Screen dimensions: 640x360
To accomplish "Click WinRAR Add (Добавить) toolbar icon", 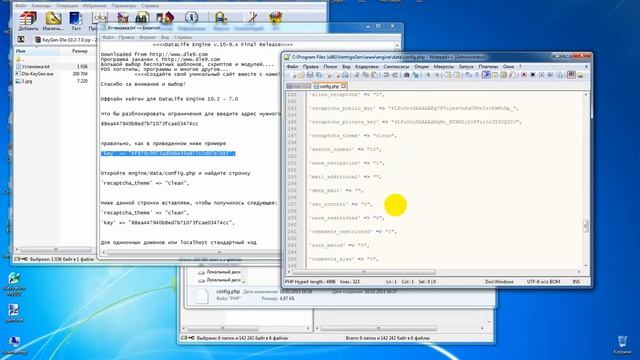I will tap(28, 20).
